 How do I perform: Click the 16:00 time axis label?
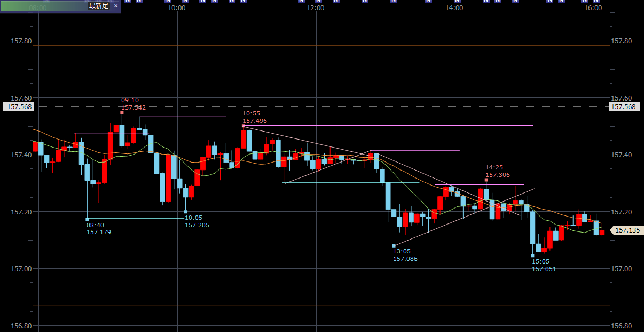(593, 8)
